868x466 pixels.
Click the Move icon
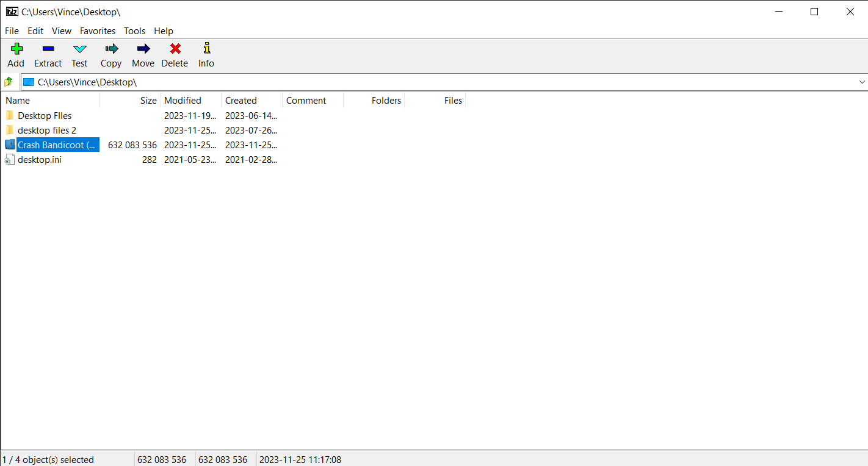pos(143,55)
